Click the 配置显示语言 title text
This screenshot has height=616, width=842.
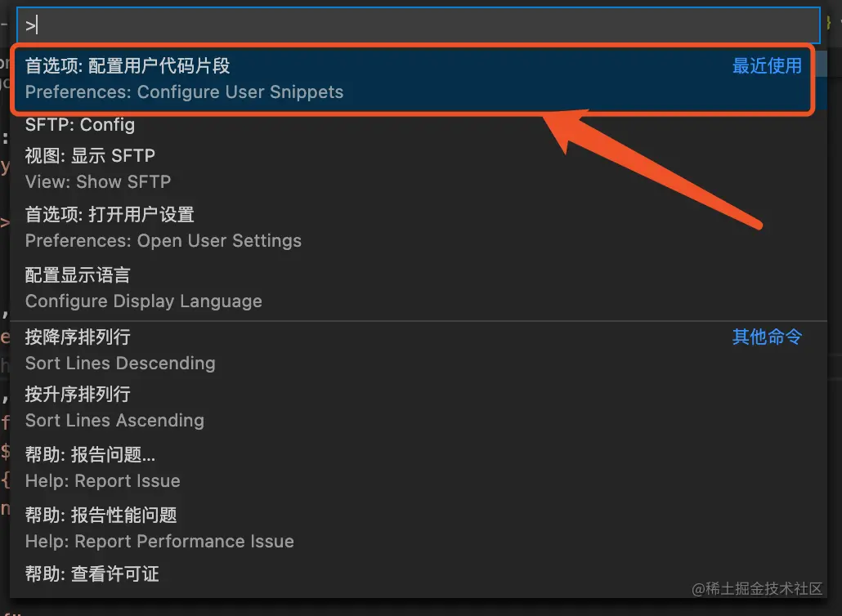click(x=78, y=275)
